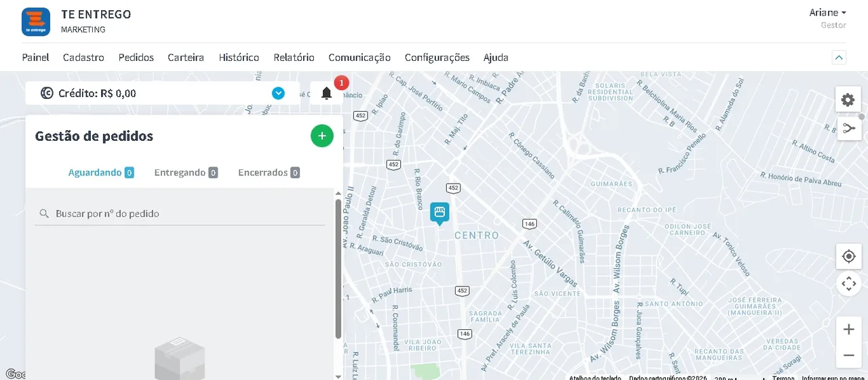Collapse the top menu with chevron
The image size is (868, 380).
839,58
